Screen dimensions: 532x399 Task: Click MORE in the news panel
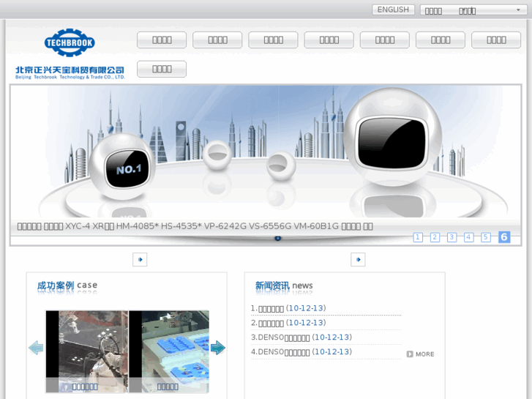424,354
